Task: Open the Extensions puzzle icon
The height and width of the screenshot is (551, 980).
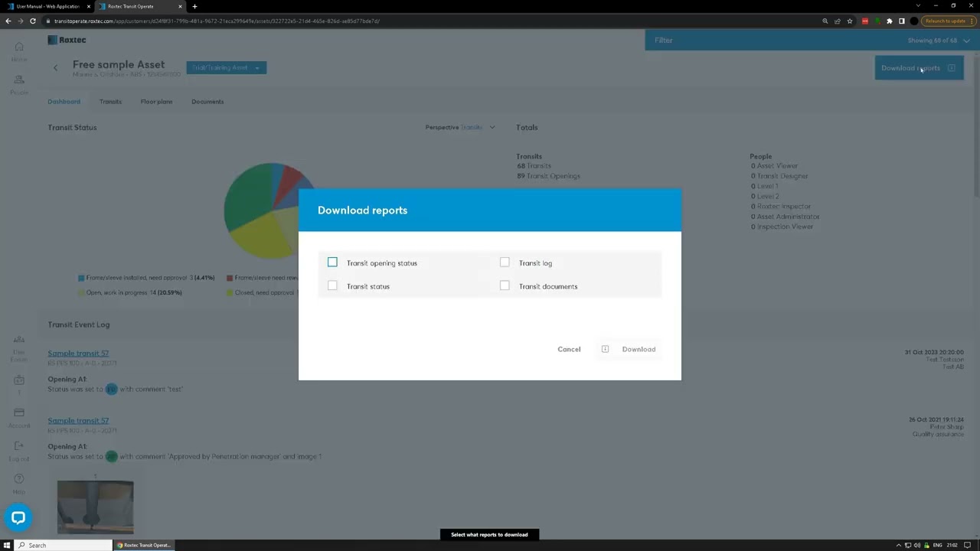Action: (890, 21)
